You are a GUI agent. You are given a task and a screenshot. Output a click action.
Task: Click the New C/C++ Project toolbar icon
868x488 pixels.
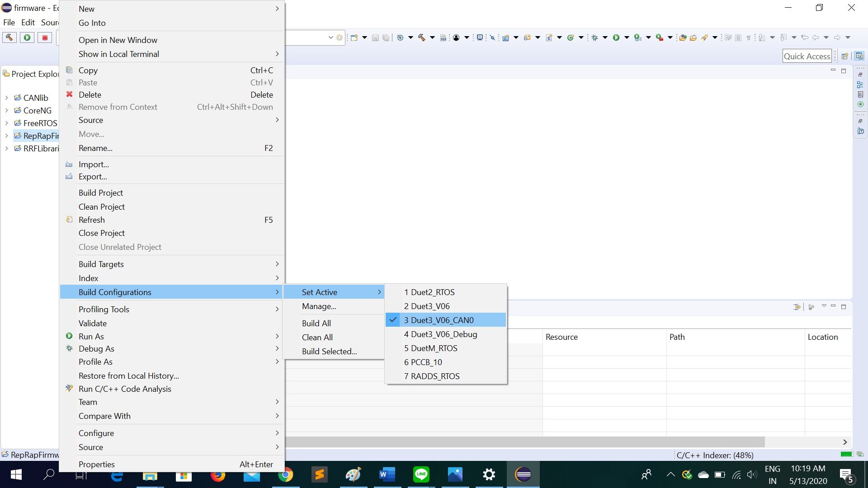point(505,38)
